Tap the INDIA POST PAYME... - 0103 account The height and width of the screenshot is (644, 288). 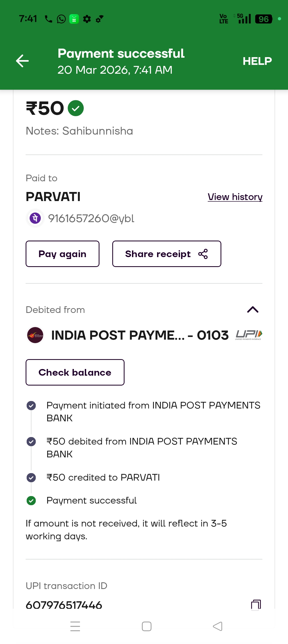tap(140, 335)
